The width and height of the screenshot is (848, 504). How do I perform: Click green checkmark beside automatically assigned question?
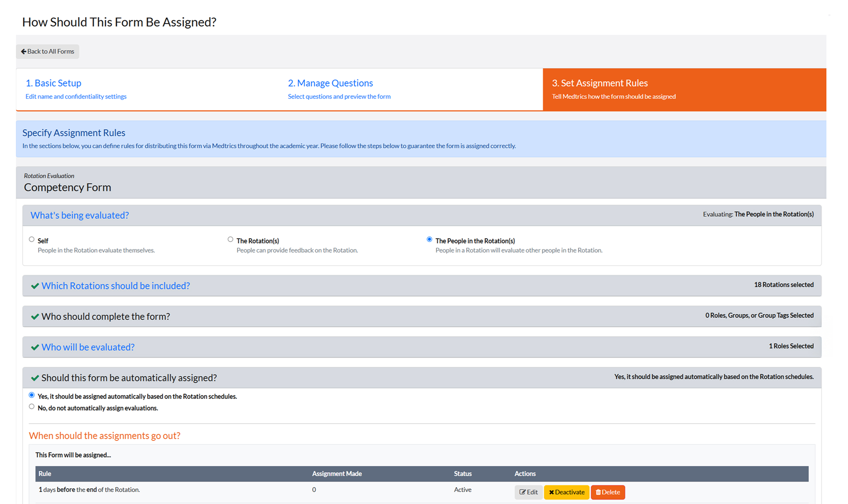click(x=35, y=378)
